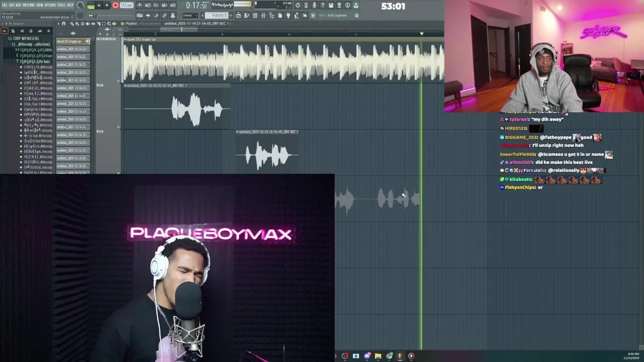644x362 pixels.
Task: Open the browser view icon
Action: click(x=272, y=16)
